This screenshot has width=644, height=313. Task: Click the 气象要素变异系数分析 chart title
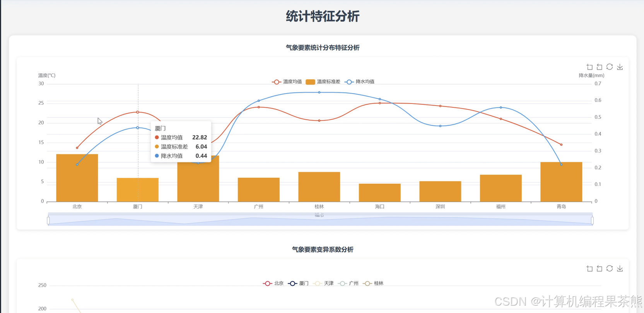click(323, 249)
